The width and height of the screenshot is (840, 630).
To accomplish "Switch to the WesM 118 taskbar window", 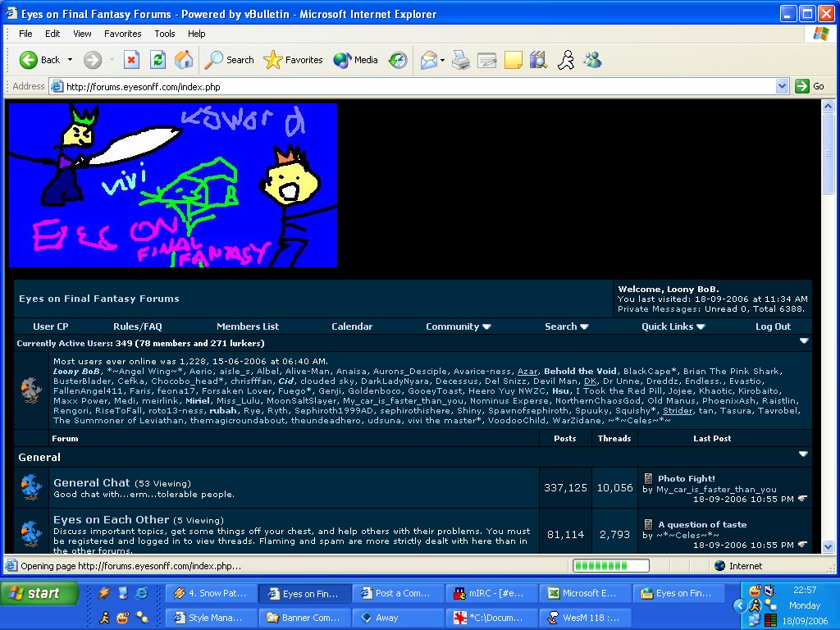I will coord(584,618).
